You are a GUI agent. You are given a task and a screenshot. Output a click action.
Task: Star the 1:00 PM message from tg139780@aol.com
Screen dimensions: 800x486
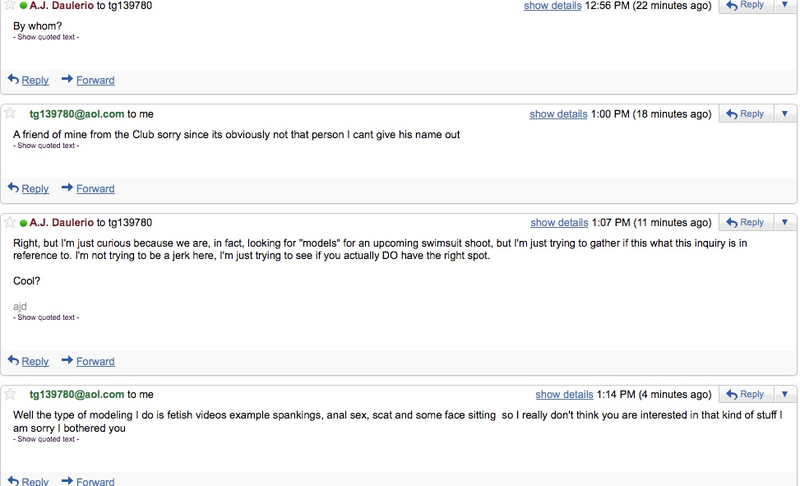tap(10, 113)
